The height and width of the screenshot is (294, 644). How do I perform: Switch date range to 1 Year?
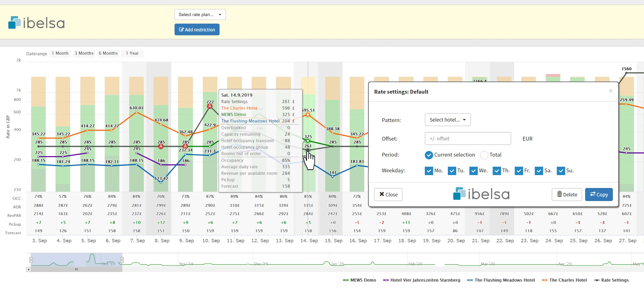pos(132,53)
